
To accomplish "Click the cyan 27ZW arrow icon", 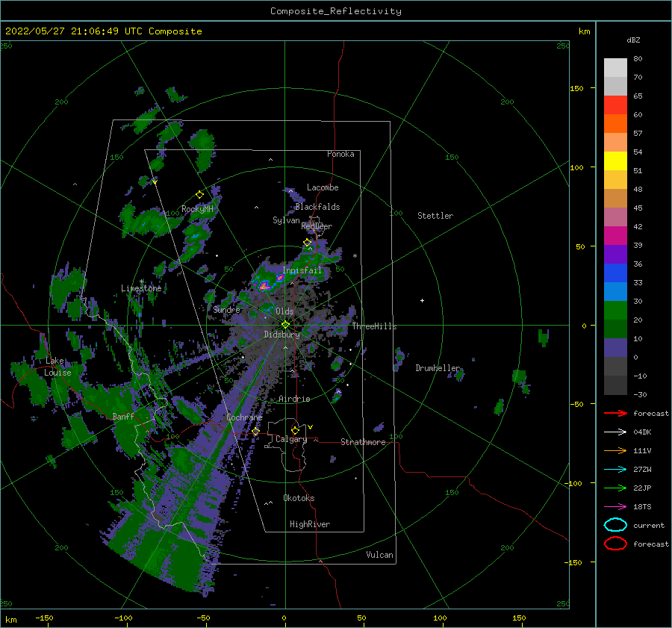I will pyautogui.click(x=615, y=470).
